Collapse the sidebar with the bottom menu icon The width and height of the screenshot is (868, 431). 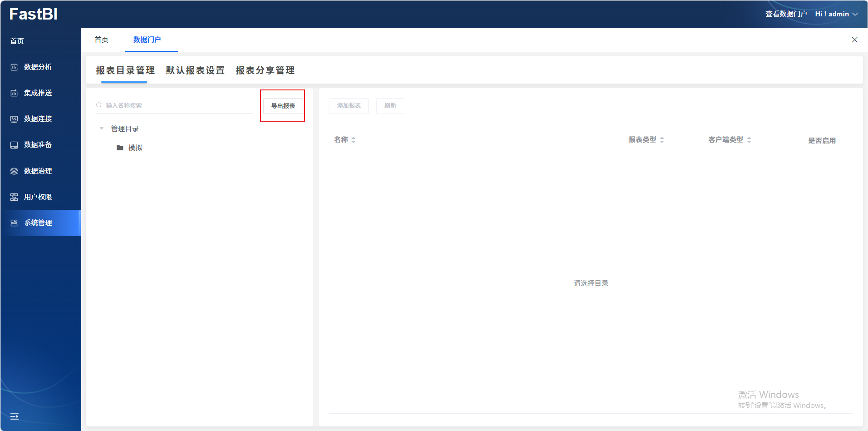(x=15, y=416)
